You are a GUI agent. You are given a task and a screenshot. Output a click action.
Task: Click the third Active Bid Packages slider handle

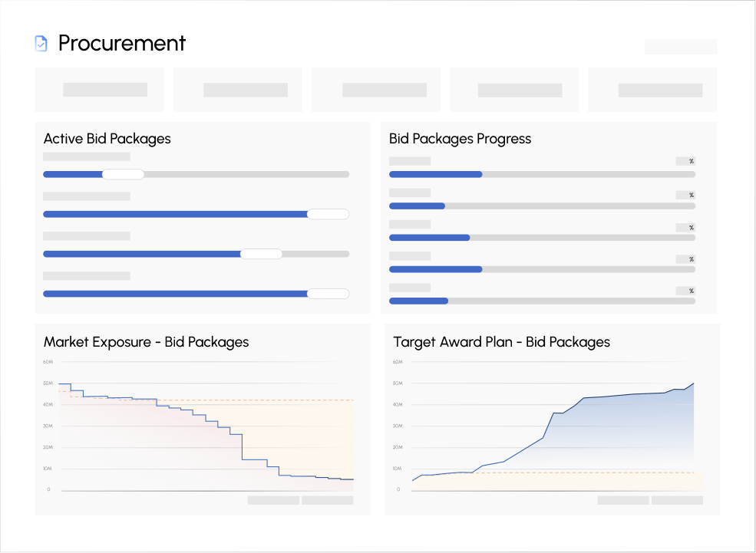pos(261,254)
